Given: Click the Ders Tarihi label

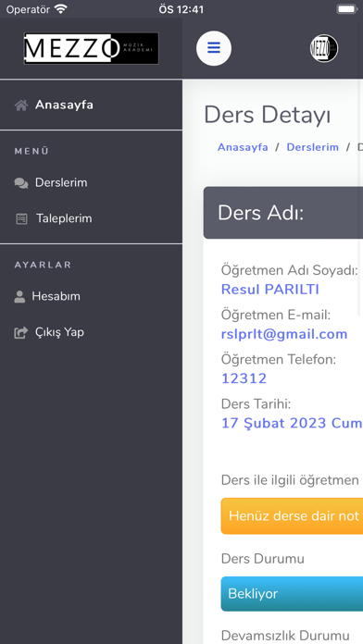Looking at the screenshot, I should tap(256, 404).
